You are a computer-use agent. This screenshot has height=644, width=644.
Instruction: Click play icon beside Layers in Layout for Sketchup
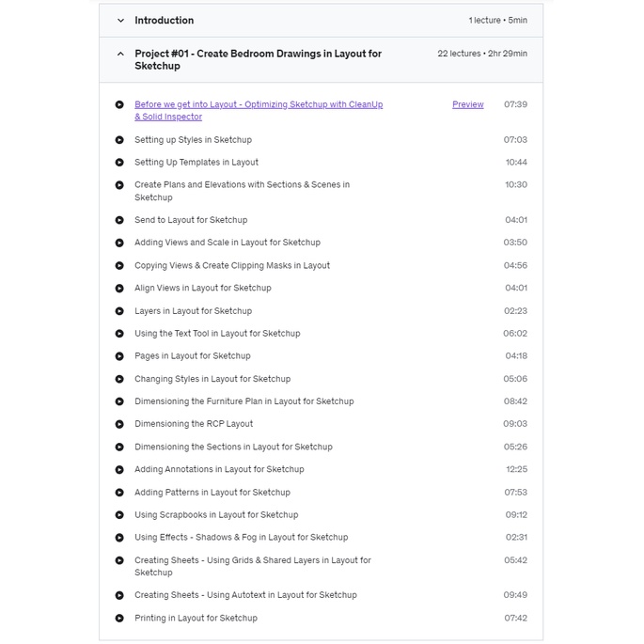point(119,311)
